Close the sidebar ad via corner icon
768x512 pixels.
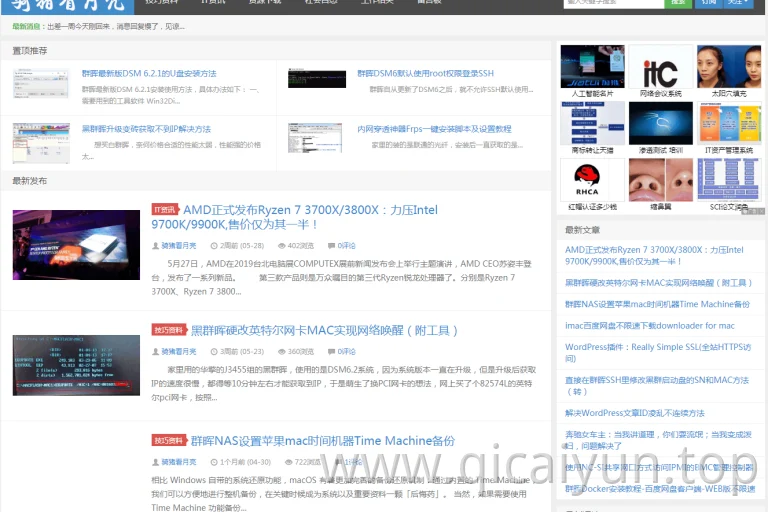click(761, 211)
